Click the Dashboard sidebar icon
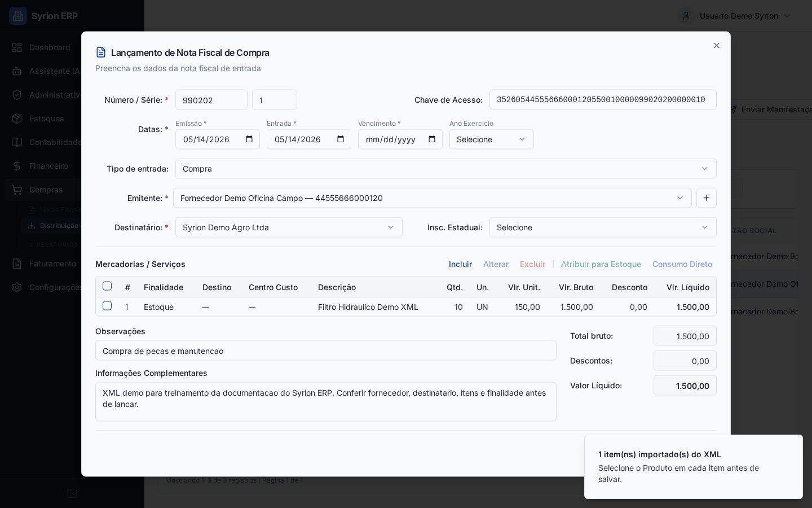 [17, 47]
